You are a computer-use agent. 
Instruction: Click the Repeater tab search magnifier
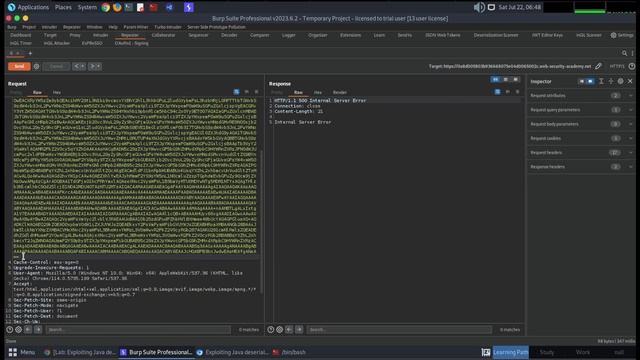point(624,53)
